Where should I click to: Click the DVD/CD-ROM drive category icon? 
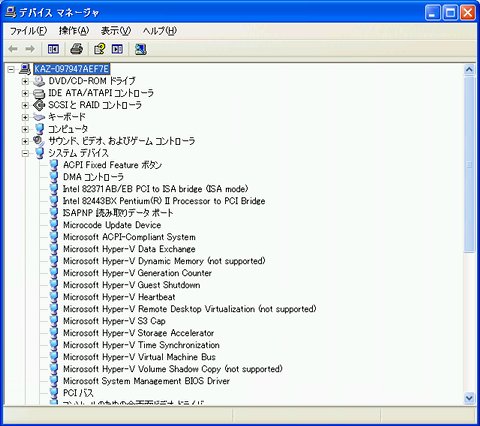click(x=39, y=81)
